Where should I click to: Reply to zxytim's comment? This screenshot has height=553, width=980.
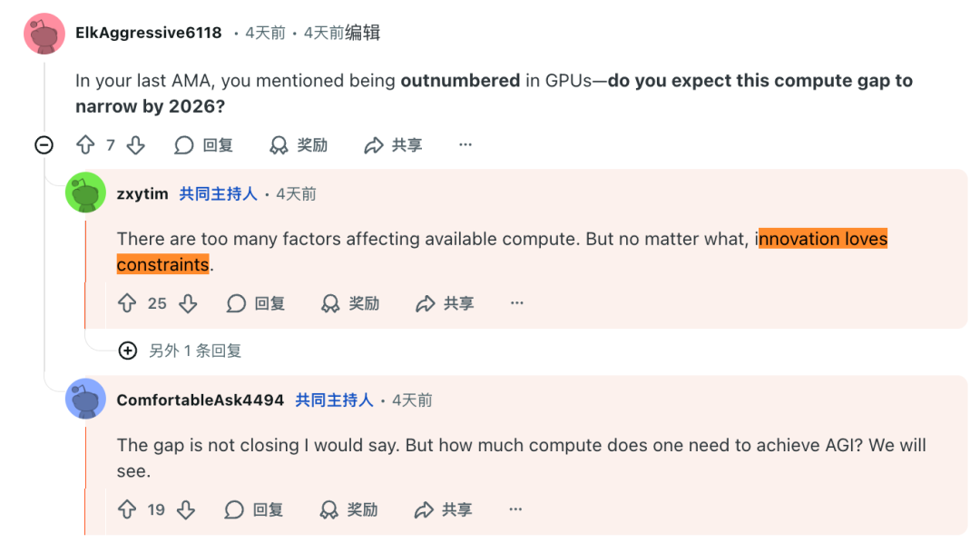[x=256, y=303]
